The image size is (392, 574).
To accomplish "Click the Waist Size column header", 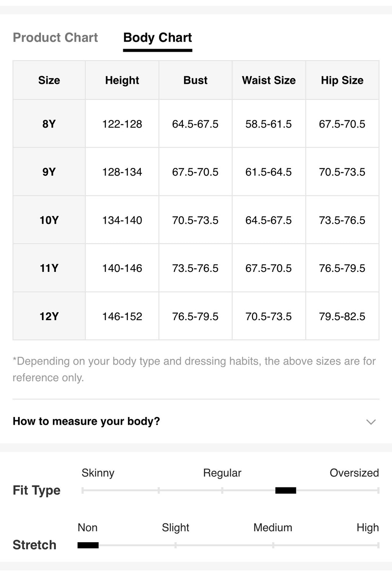I will (x=269, y=80).
